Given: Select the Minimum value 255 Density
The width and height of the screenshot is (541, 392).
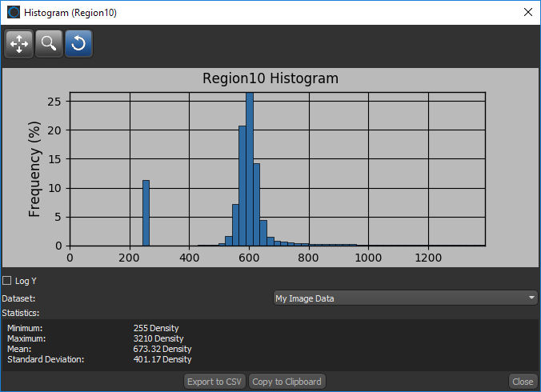Looking at the screenshot, I should 155,328.
